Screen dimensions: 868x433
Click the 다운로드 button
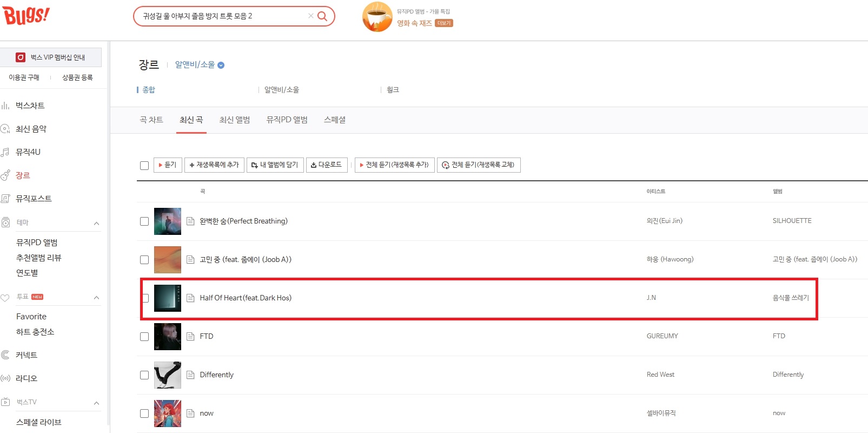(327, 165)
